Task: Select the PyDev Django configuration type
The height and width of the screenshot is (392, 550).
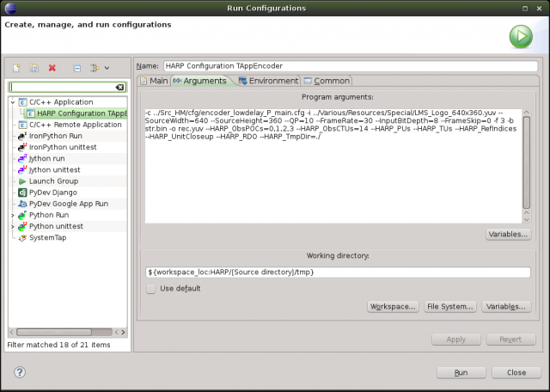Action: pos(53,193)
